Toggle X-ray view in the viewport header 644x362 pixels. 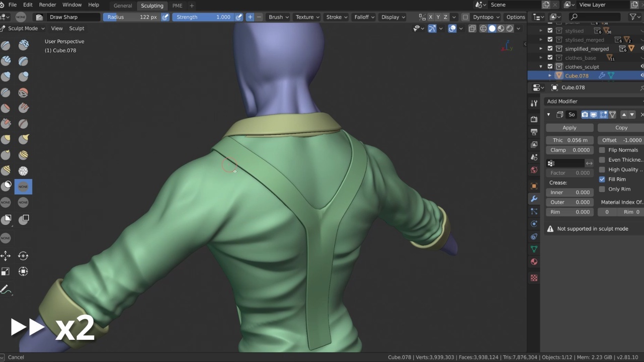(x=472, y=29)
